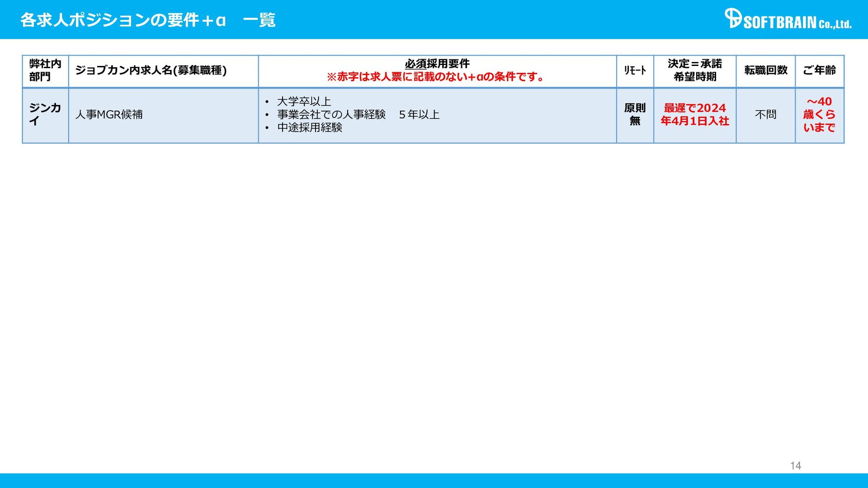The height and width of the screenshot is (488, 868).
Task: Click the page number 14
Action: pyautogui.click(x=796, y=466)
